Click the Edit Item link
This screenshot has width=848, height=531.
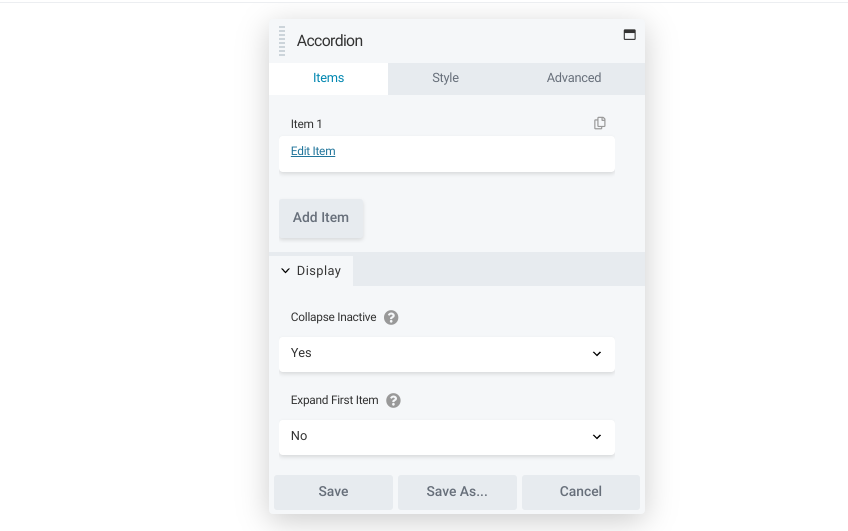(313, 152)
